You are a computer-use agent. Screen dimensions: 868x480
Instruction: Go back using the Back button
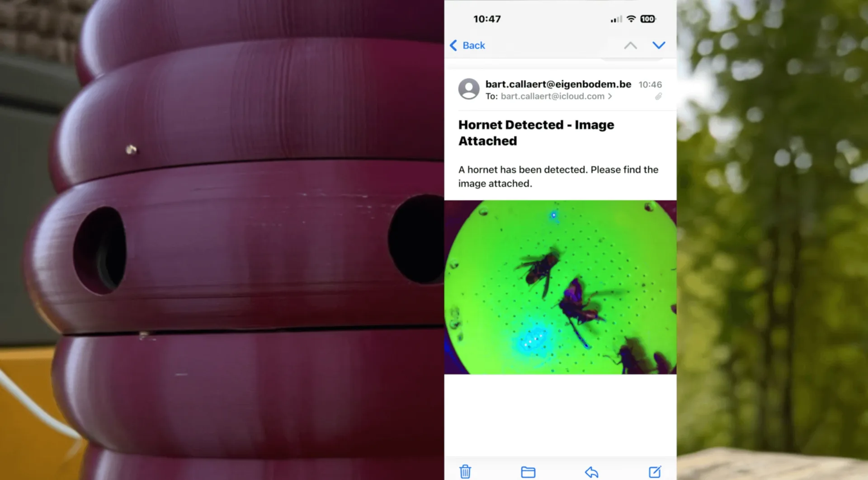(467, 45)
